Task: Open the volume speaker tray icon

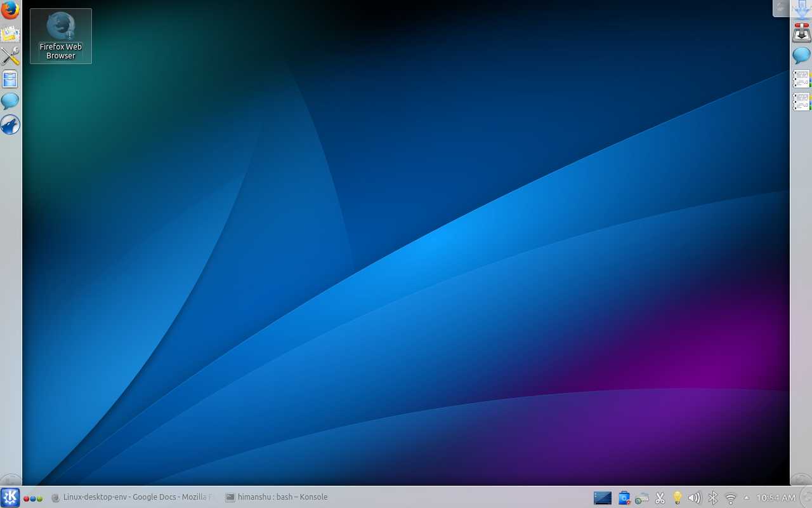Action: (695, 498)
